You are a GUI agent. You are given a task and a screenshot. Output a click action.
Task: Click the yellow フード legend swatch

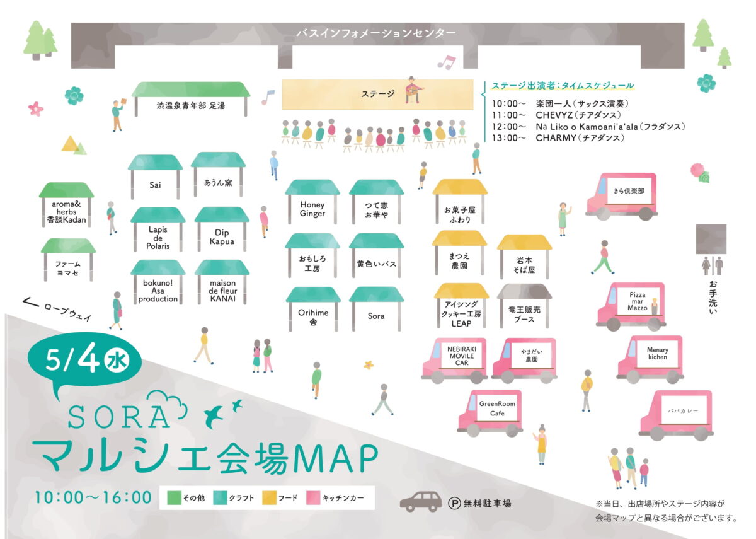[269, 497]
